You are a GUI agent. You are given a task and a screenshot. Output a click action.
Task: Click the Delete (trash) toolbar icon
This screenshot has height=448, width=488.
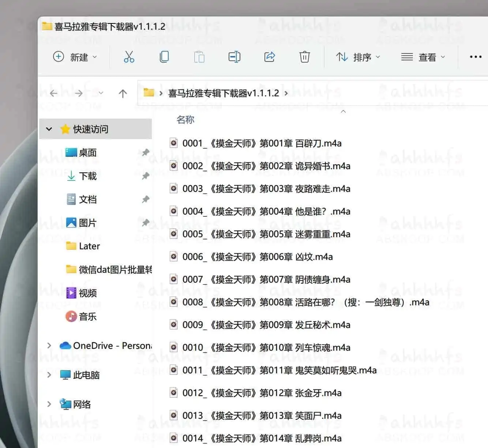pyautogui.click(x=305, y=57)
